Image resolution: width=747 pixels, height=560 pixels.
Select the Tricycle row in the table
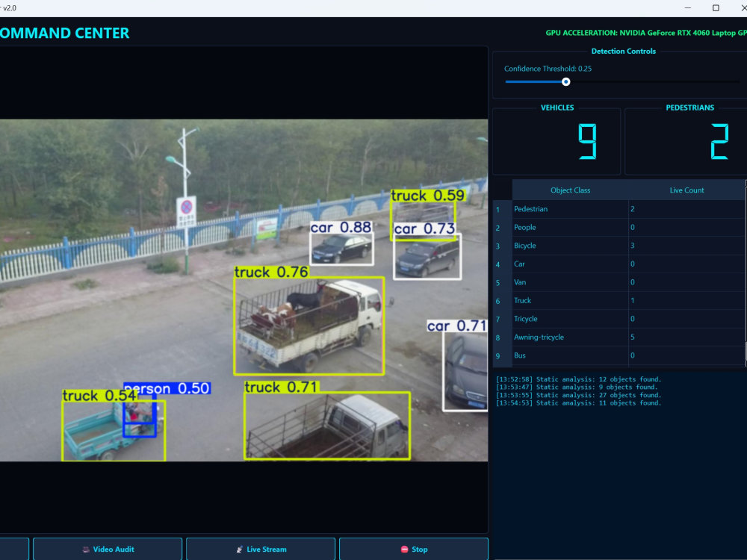coord(619,319)
